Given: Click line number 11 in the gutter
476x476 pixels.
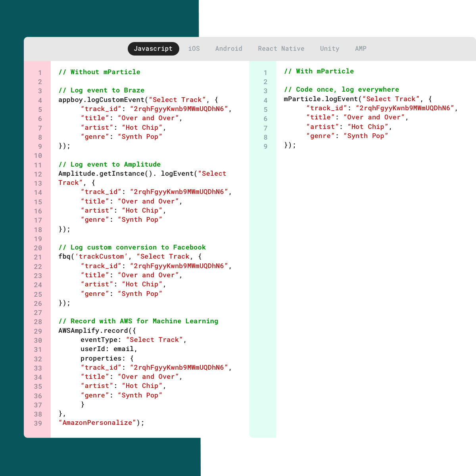Looking at the screenshot, I should click(38, 165).
